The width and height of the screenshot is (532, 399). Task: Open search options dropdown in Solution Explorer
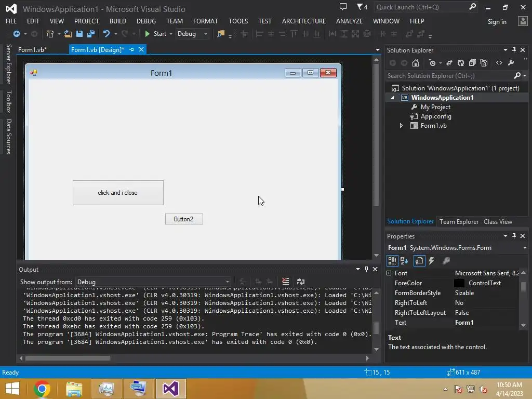(525, 76)
